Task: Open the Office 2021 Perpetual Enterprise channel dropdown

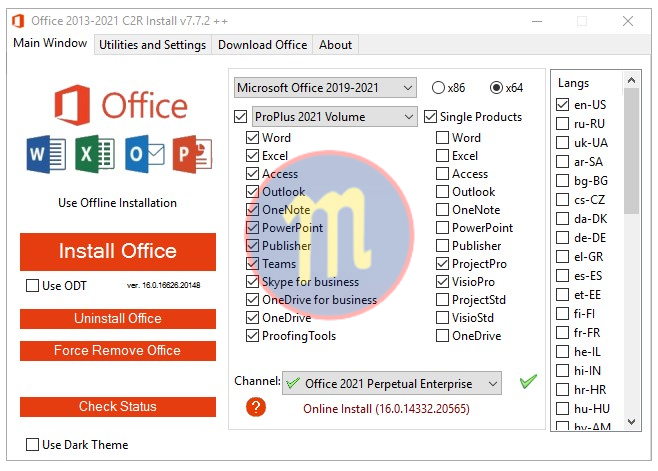Action: pos(392,383)
